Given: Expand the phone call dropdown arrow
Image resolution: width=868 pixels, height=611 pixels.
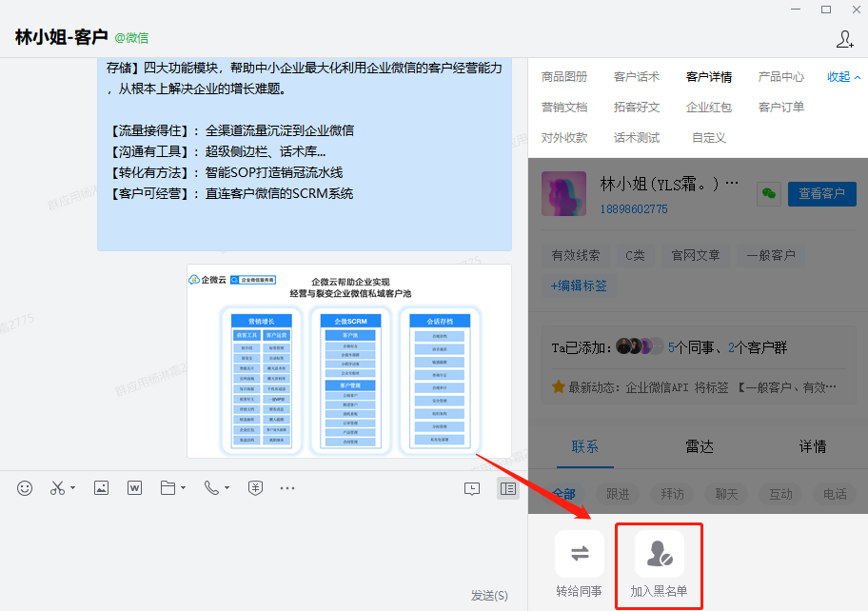Looking at the screenshot, I should point(227,489).
